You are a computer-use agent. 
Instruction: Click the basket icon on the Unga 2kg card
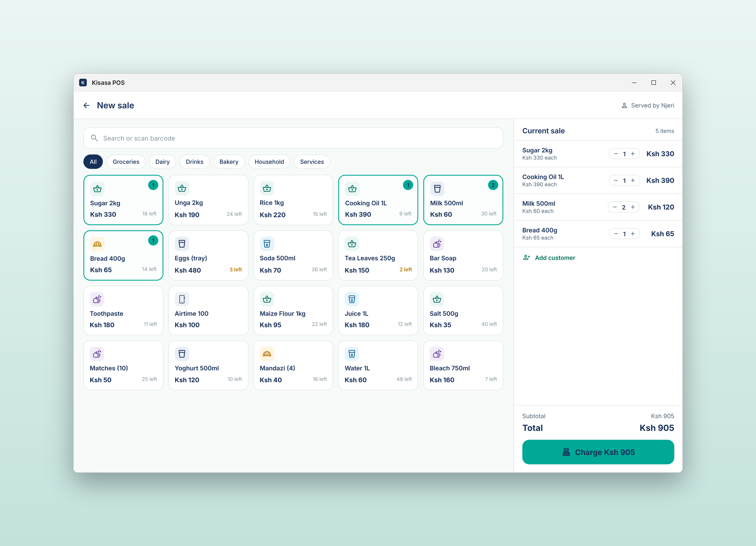coord(182,189)
